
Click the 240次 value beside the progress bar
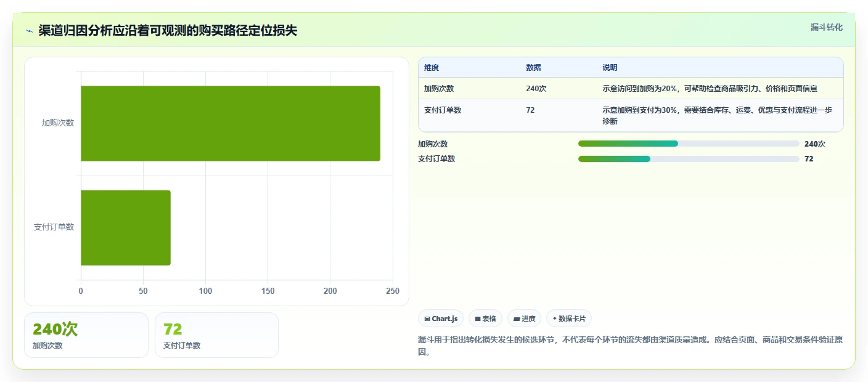pos(814,144)
